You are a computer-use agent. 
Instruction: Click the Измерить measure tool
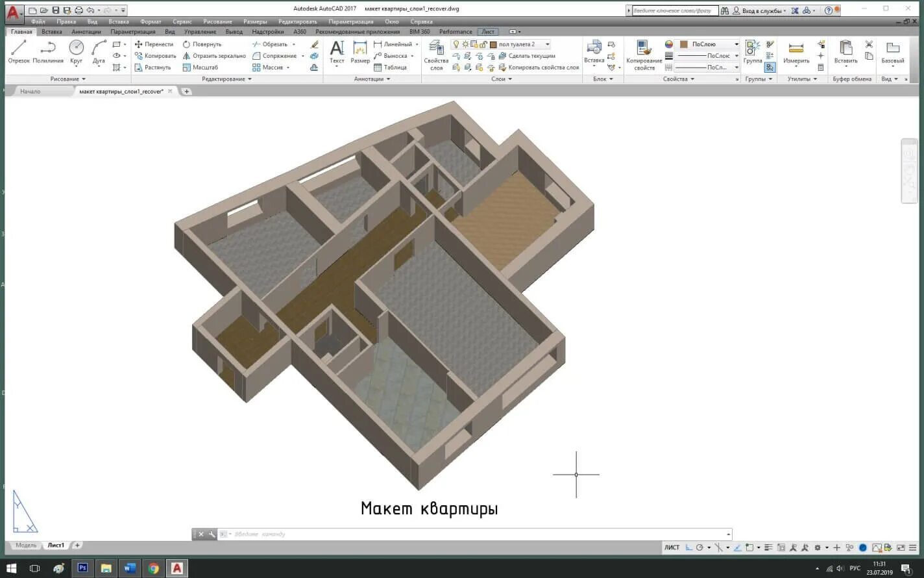[x=796, y=52]
